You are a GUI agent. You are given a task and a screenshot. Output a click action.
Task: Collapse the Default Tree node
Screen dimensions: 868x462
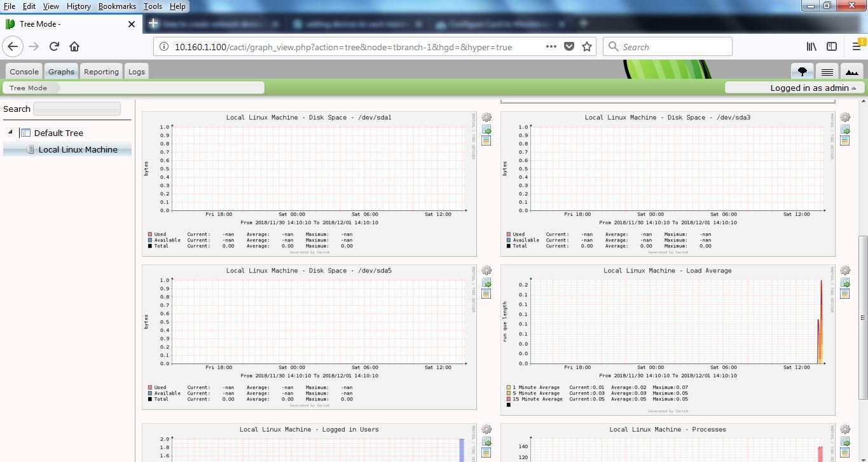click(10, 132)
